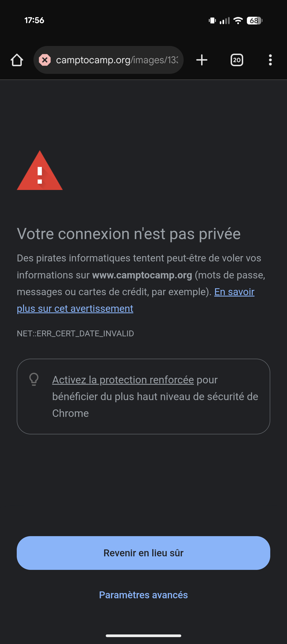Open a new tab with plus icon
The image size is (287, 644).
pyautogui.click(x=202, y=60)
